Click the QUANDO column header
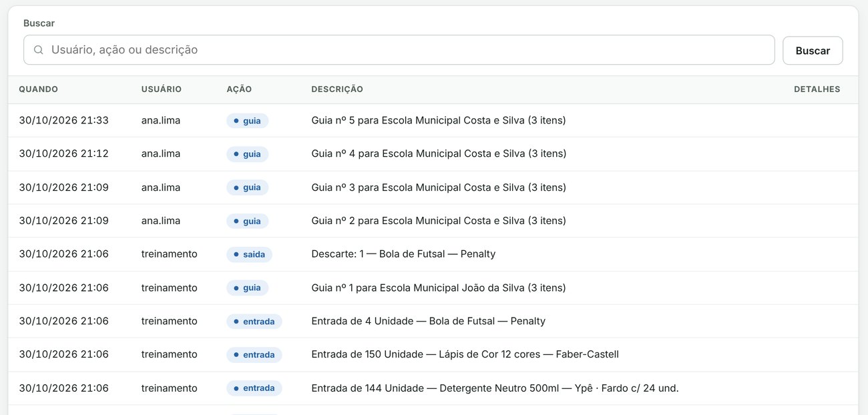The width and height of the screenshot is (868, 415). tap(39, 89)
